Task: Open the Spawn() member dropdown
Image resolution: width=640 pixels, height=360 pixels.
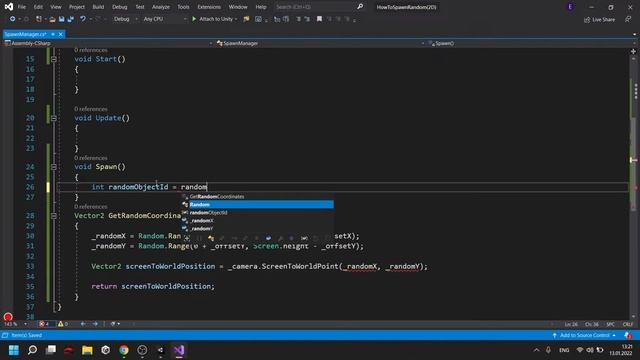Action: 531,43
